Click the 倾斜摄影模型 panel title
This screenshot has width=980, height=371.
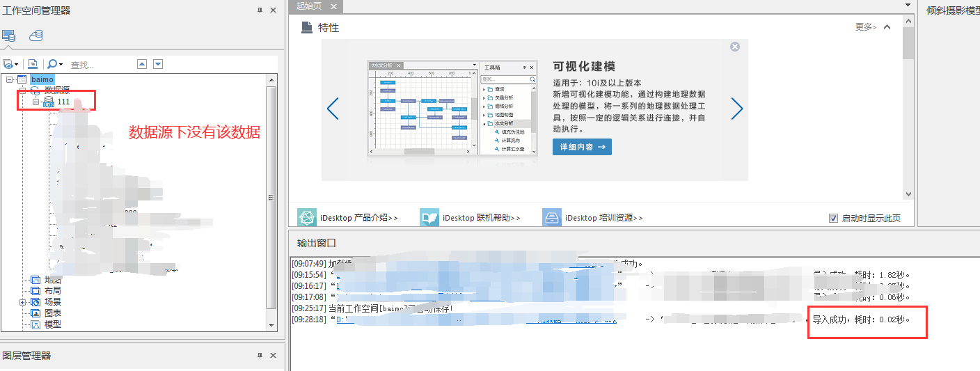click(x=953, y=10)
